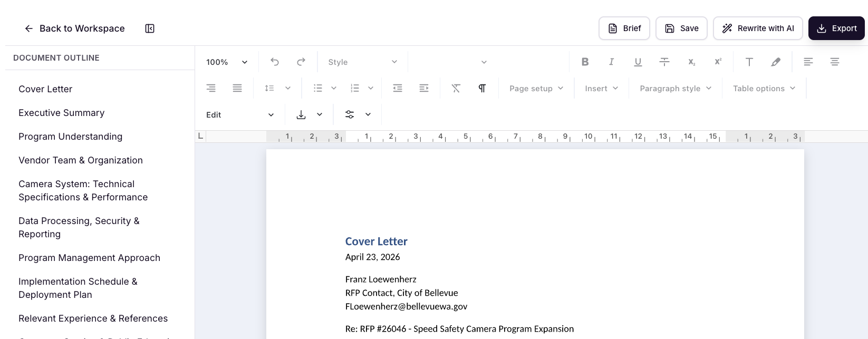Decrease paragraph indent
Screen dimensions: 868x339
click(x=398, y=88)
